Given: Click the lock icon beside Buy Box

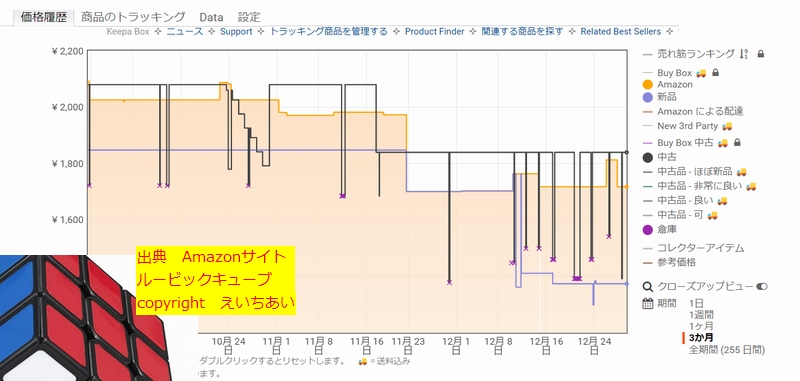Looking at the screenshot, I should [715, 73].
